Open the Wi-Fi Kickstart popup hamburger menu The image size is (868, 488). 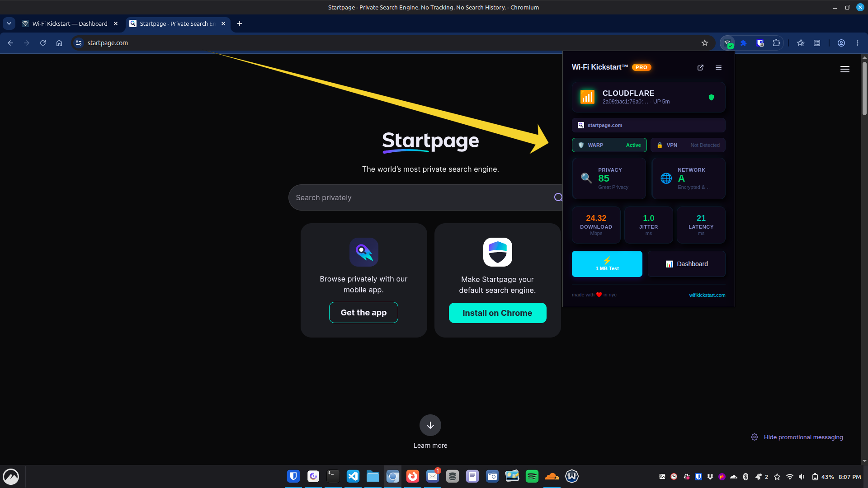(718, 67)
